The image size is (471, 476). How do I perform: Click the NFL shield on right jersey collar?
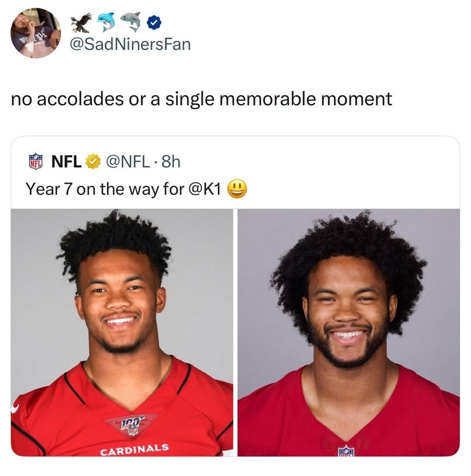[x=346, y=451]
